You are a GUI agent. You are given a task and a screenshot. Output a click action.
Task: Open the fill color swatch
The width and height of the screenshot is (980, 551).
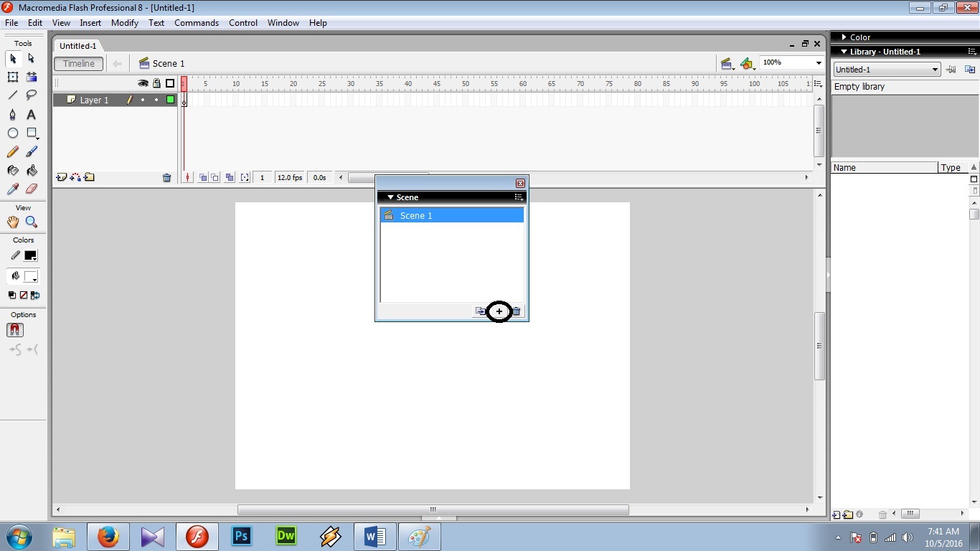pyautogui.click(x=31, y=276)
